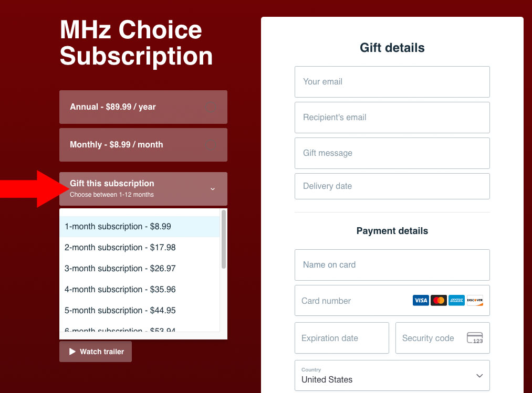This screenshot has height=393, width=532.
Task: Click into the Card number field
Action: coord(392,301)
